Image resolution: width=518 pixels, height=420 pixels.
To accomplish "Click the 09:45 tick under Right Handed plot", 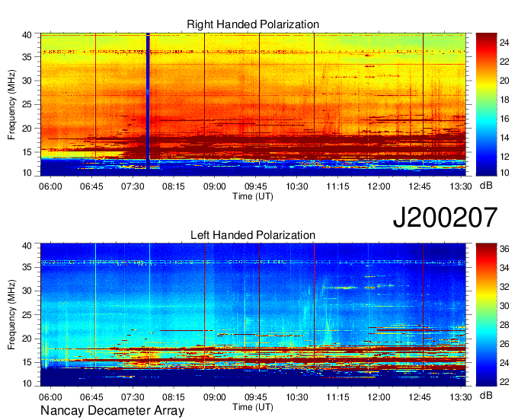I will click(256, 186).
